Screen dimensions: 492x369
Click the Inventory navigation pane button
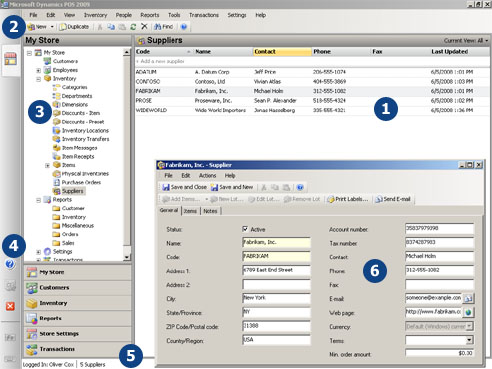pyautogui.click(x=78, y=303)
